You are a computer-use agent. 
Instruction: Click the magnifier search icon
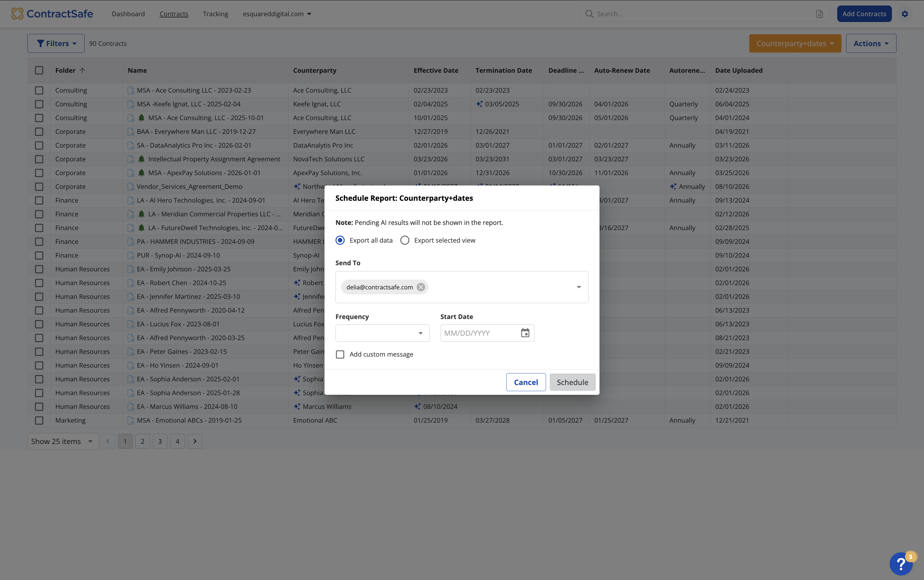(589, 14)
